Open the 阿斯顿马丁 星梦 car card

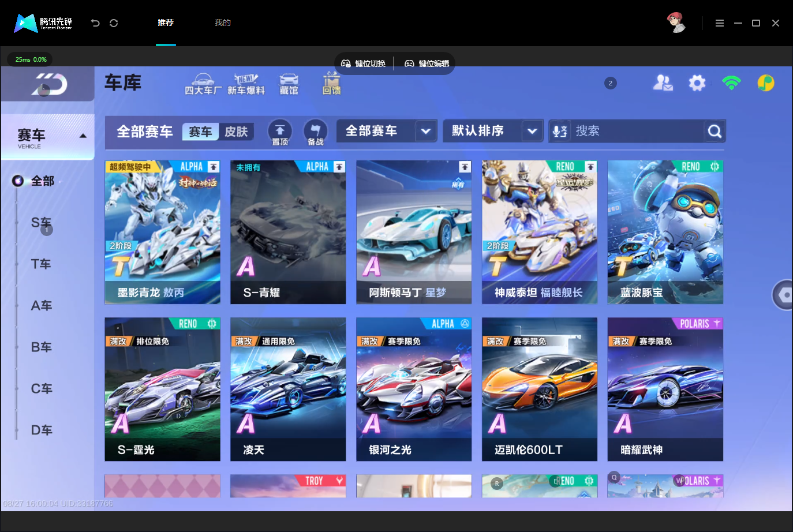pos(414,232)
